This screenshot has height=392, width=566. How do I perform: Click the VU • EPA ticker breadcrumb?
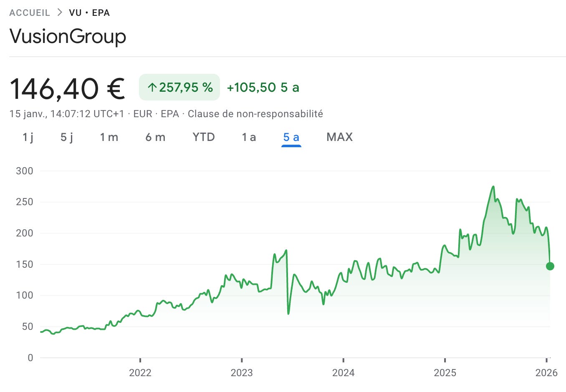[89, 13]
